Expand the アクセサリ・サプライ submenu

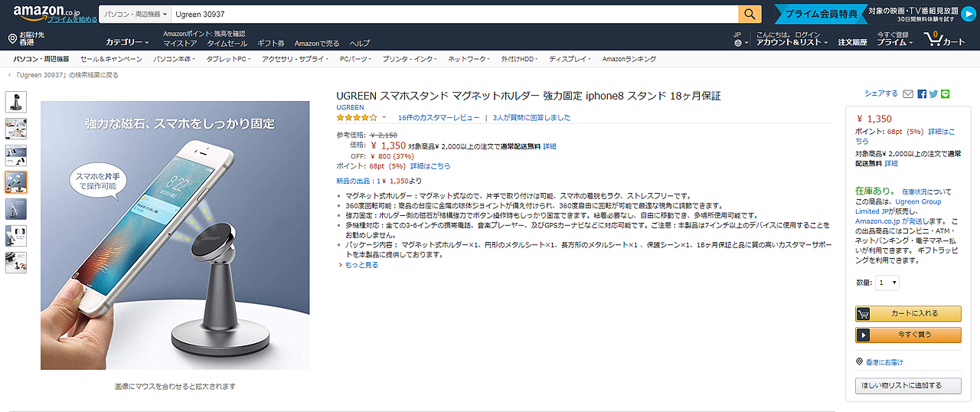tap(296, 59)
